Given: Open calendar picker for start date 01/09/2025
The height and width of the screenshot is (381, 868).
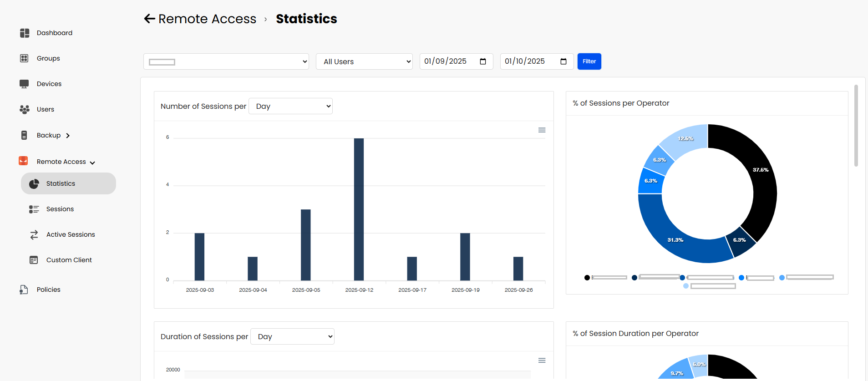Looking at the screenshot, I should [483, 61].
